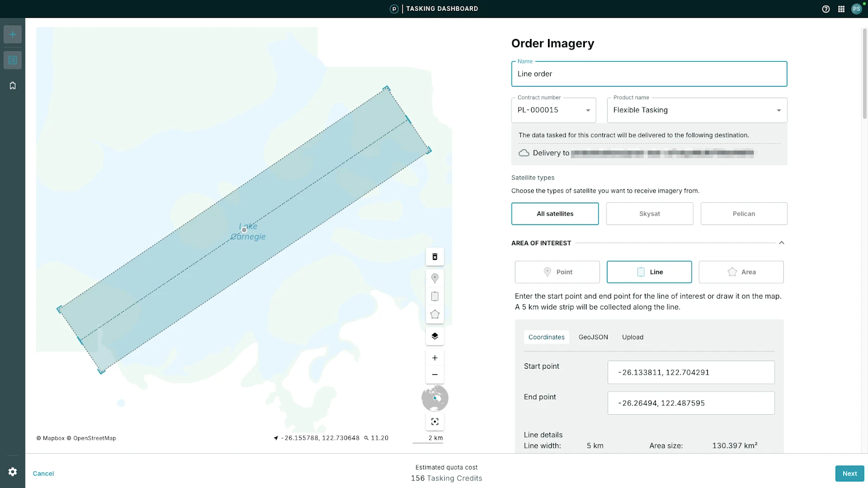This screenshot has height=488, width=868.
Task: Click the plus icon to create a new order
Action: 12,35
